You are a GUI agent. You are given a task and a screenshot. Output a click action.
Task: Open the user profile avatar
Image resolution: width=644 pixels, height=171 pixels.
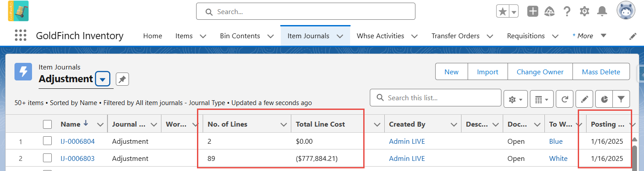tap(626, 11)
